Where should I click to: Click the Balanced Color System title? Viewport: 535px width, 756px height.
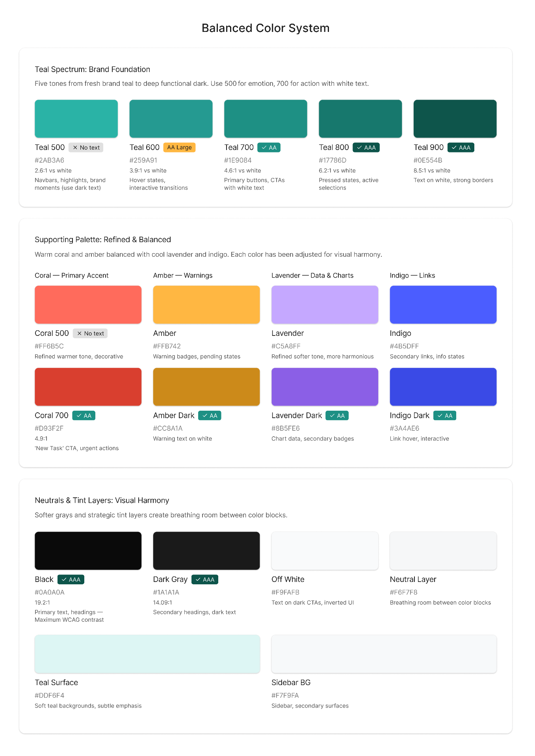[x=266, y=28]
